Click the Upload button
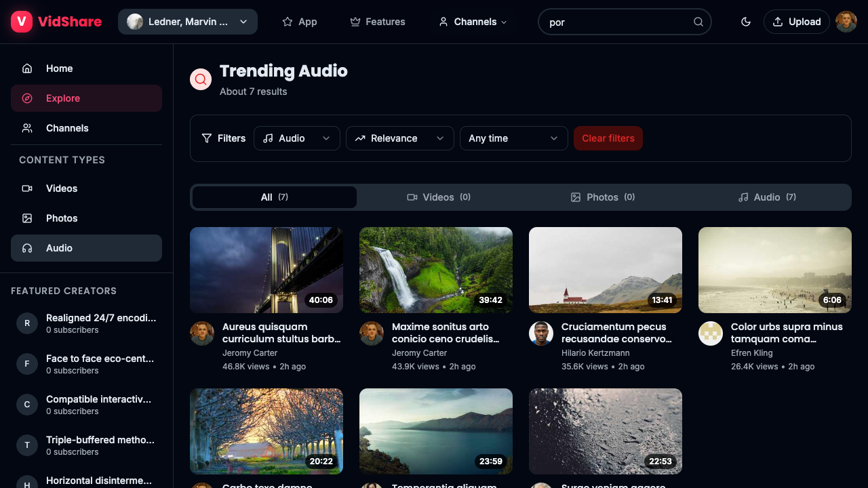 point(797,22)
